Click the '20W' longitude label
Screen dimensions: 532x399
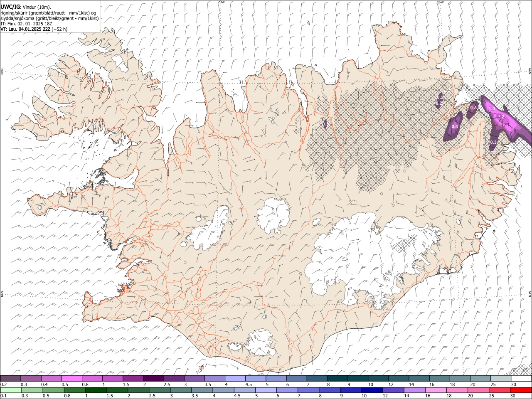221,2
